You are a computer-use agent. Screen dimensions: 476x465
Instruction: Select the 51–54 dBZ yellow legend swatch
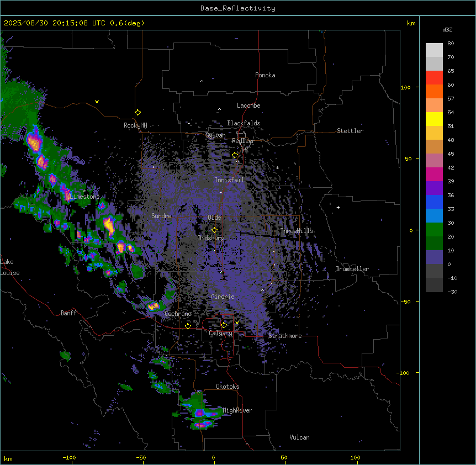(434, 119)
